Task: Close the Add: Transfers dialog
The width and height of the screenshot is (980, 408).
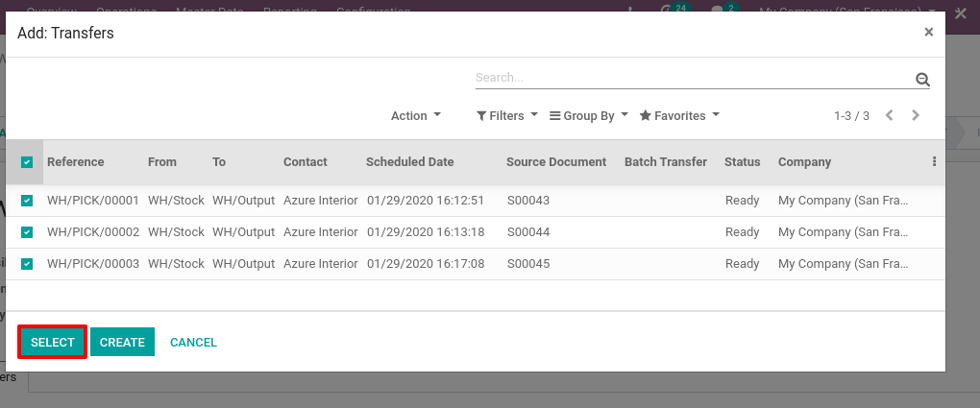Action: (x=928, y=32)
